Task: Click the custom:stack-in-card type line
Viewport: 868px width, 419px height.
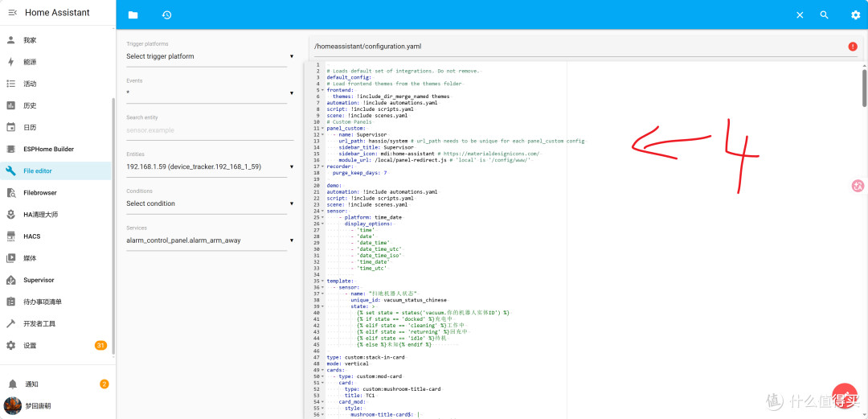Action: click(366, 358)
